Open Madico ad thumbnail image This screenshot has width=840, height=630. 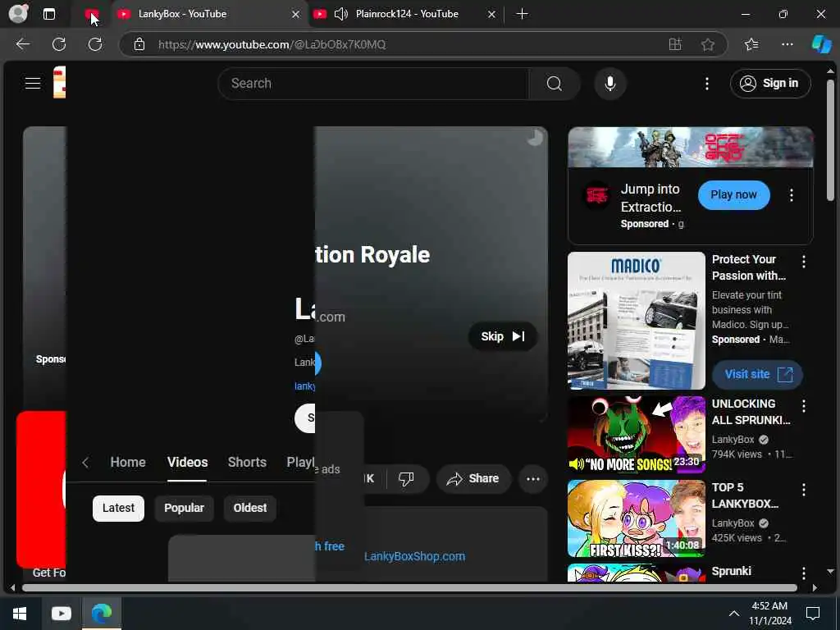[637, 321]
